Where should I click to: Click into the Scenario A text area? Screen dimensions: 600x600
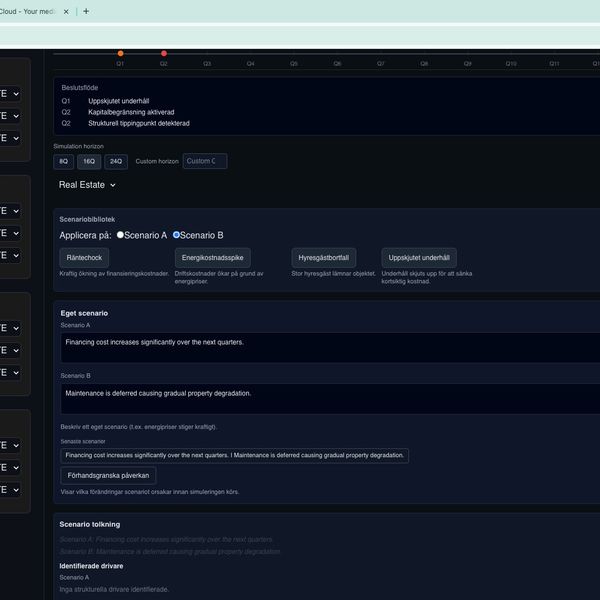click(x=330, y=347)
